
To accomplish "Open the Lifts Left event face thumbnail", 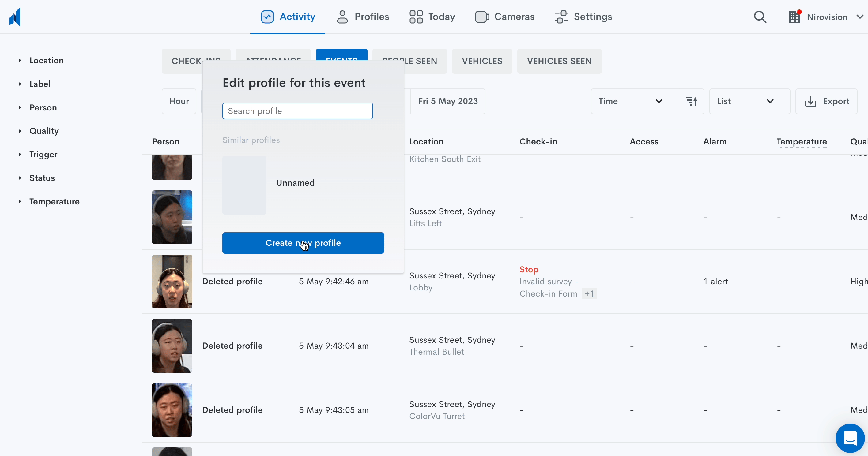I will (172, 217).
